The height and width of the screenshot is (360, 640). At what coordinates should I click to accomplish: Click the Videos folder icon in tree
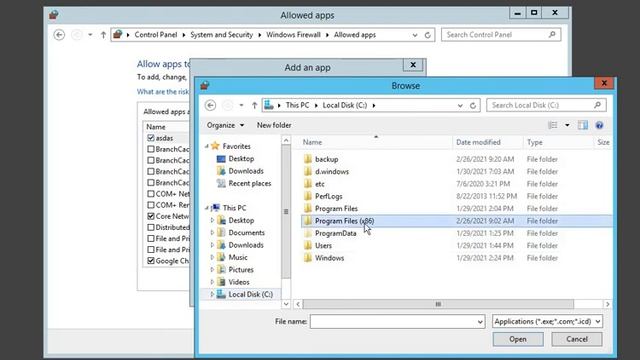tap(221, 282)
